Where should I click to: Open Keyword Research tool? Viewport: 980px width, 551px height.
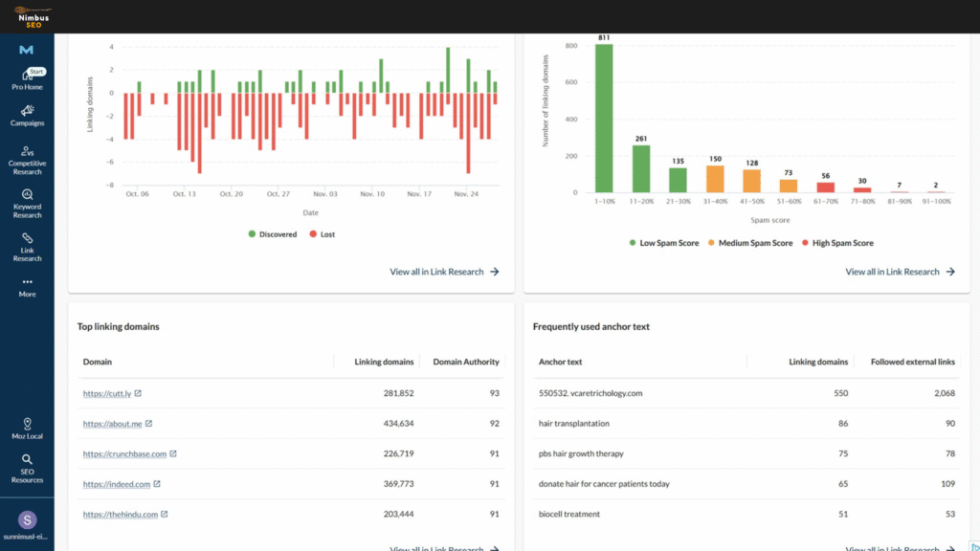click(x=27, y=202)
